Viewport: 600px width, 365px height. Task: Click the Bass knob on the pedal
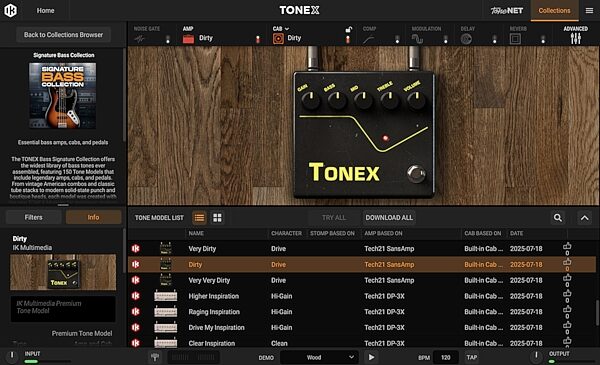(337, 100)
